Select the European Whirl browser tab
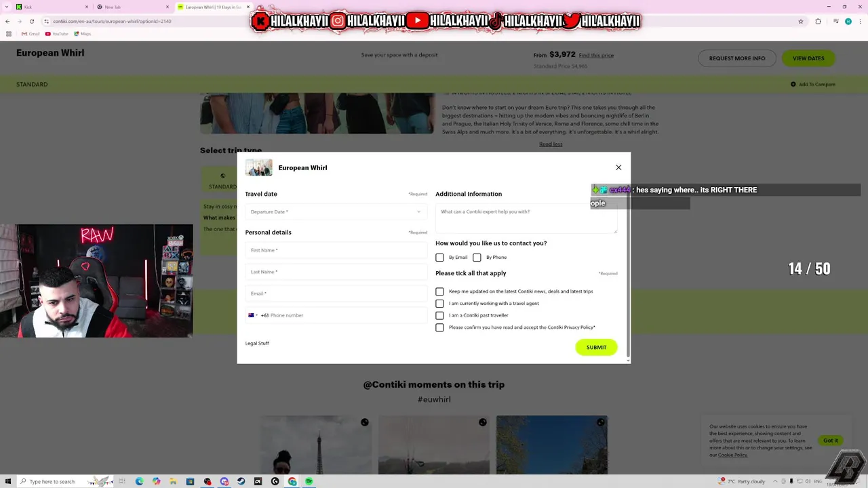868x488 pixels. coord(213,7)
